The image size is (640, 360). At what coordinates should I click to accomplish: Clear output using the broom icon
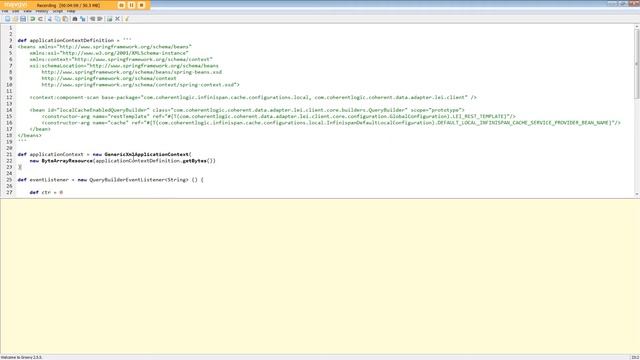[127, 19]
